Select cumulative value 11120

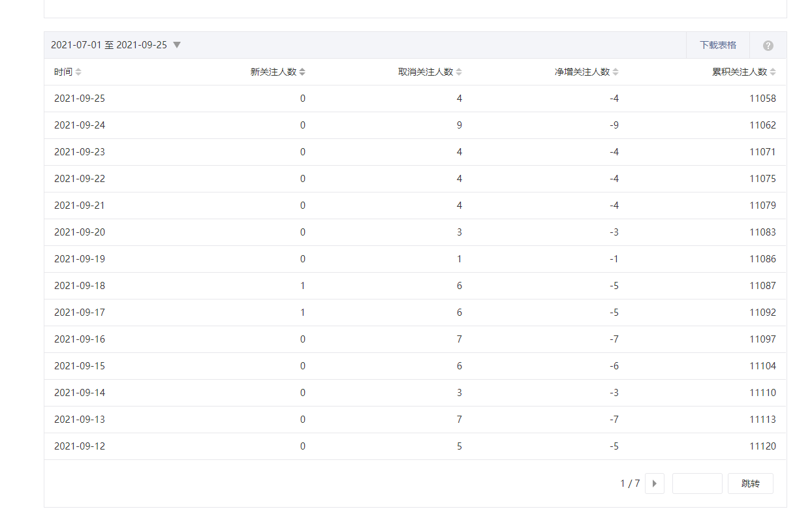pos(762,446)
